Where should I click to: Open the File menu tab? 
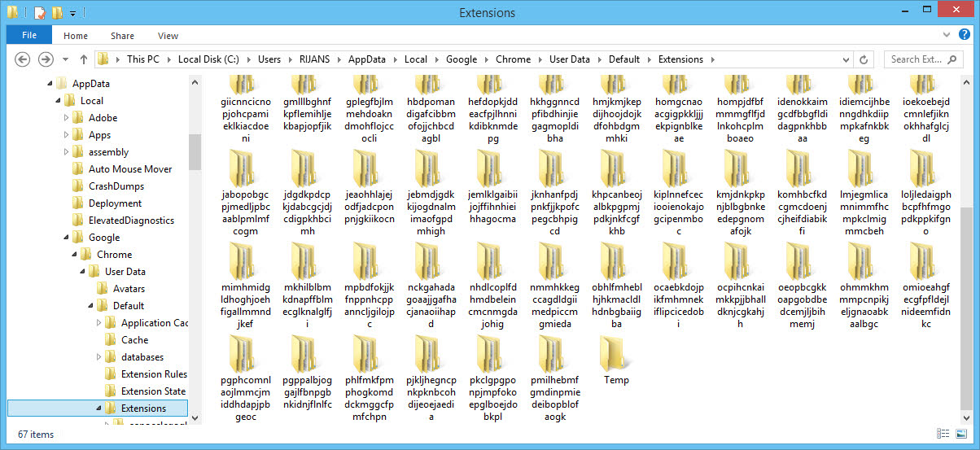29,36
